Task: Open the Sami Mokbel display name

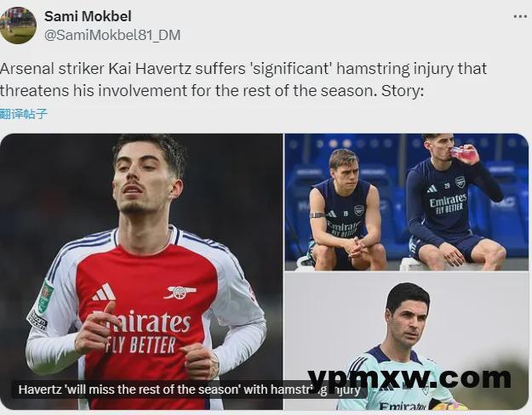Action: coord(88,16)
